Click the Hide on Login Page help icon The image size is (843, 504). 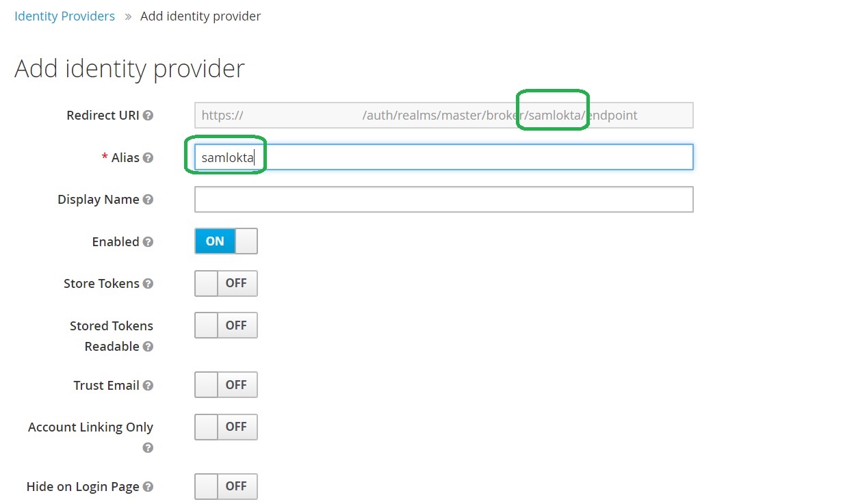click(x=148, y=487)
